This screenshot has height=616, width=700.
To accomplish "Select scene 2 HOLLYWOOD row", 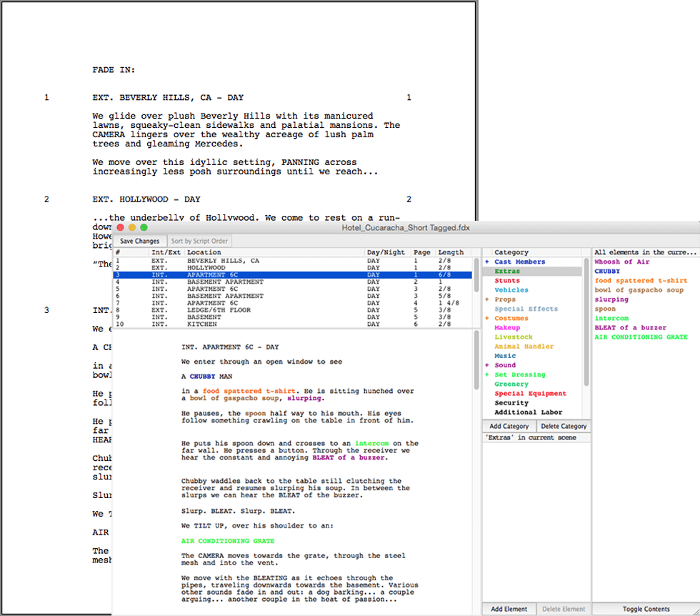I will (292, 267).
